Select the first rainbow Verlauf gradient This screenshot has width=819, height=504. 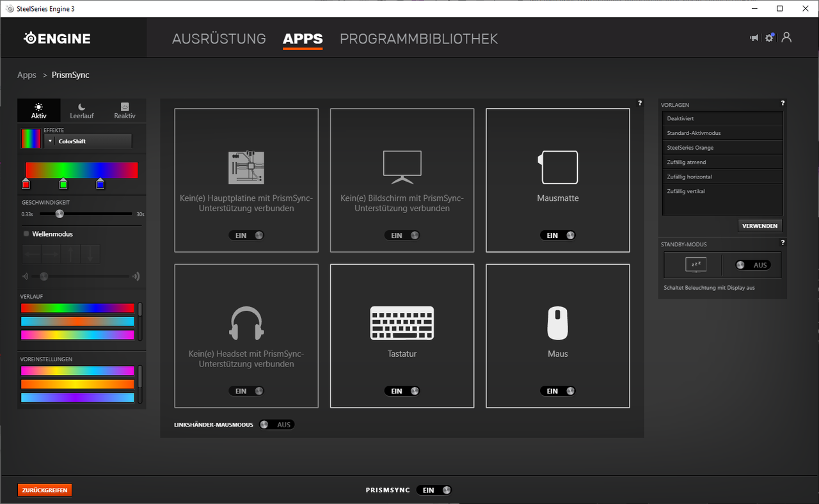click(x=77, y=308)
